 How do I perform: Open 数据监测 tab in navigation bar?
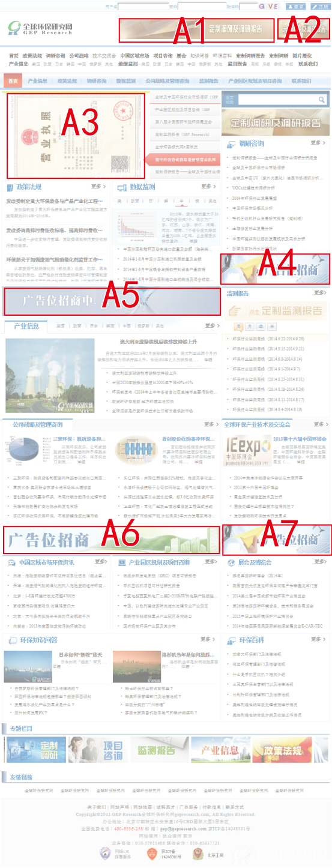pyautogui.click(x=125, y=80)
